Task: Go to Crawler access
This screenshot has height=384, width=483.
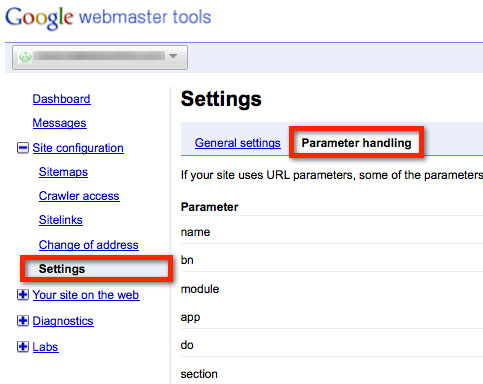Action: click(x=79, y=196)
